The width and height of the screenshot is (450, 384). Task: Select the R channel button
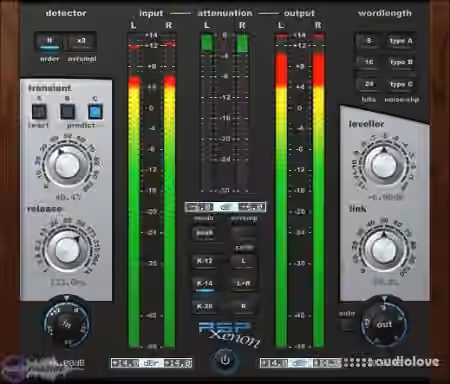243,306
